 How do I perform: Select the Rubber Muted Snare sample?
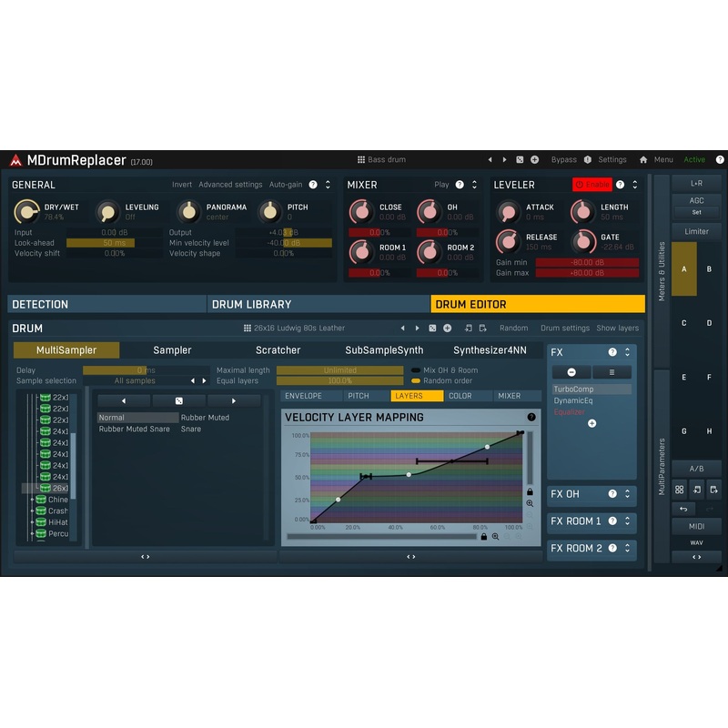pos(134,429)
